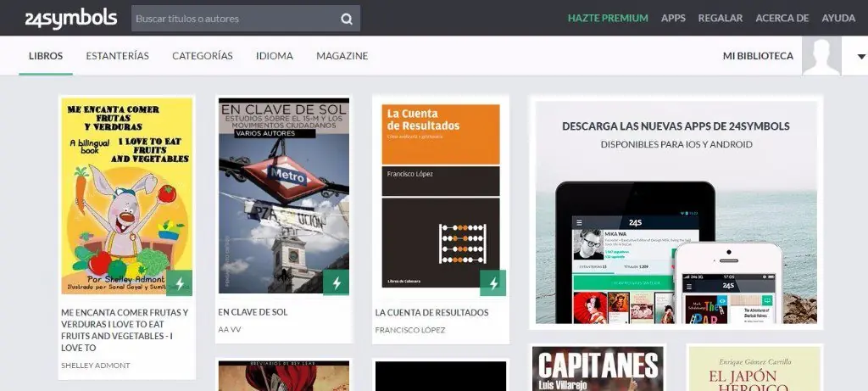Screen dimensions: 868x391
Task: Open En Clave de Sol book cover
Action: click(284, 196)
